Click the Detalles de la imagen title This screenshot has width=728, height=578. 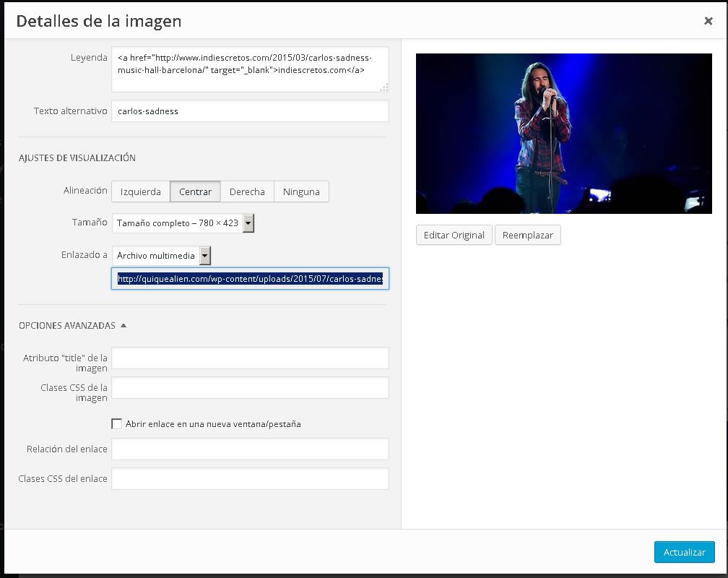click(99, 21)
